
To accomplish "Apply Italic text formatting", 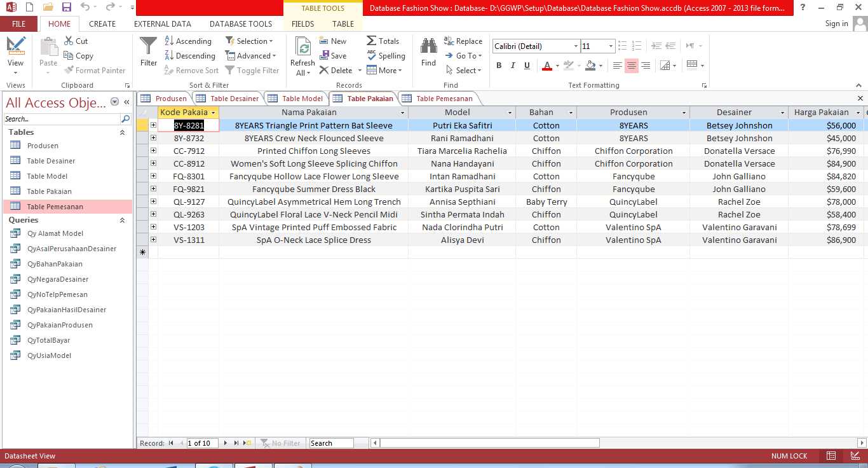I will point(513,65).
